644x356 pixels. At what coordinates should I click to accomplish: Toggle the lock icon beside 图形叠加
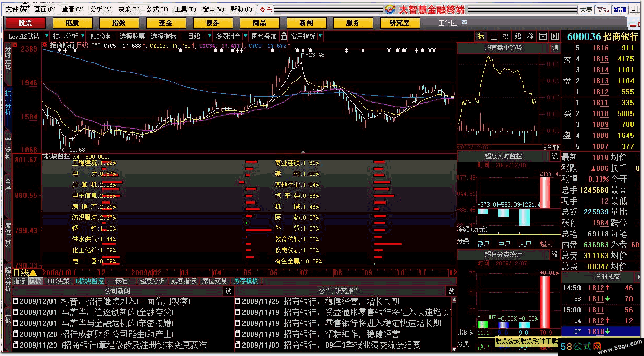click(284, 36)
